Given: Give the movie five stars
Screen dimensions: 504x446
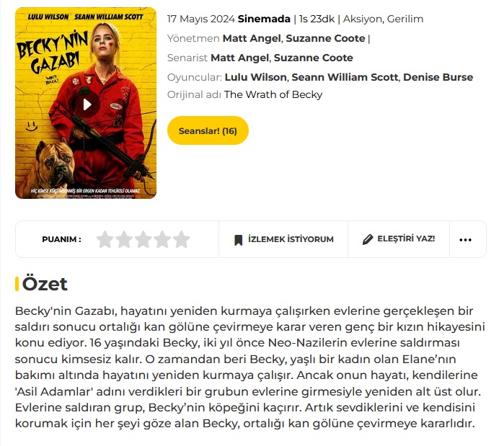Looking at the screenshot, I should coord(181,239).
